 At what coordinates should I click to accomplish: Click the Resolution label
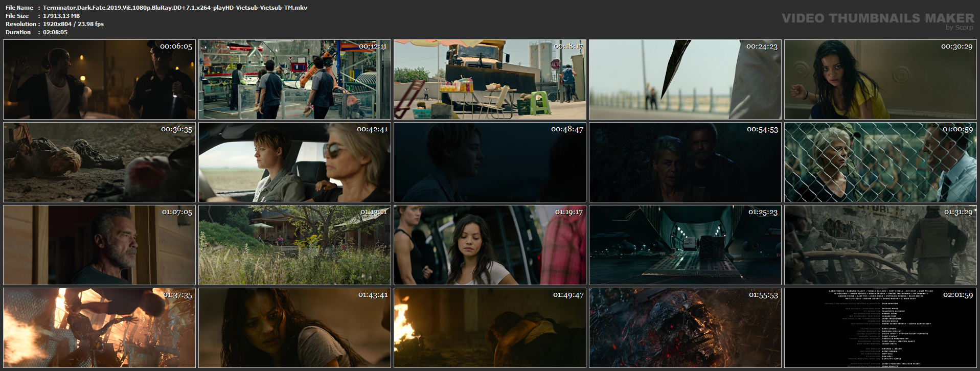21,24
